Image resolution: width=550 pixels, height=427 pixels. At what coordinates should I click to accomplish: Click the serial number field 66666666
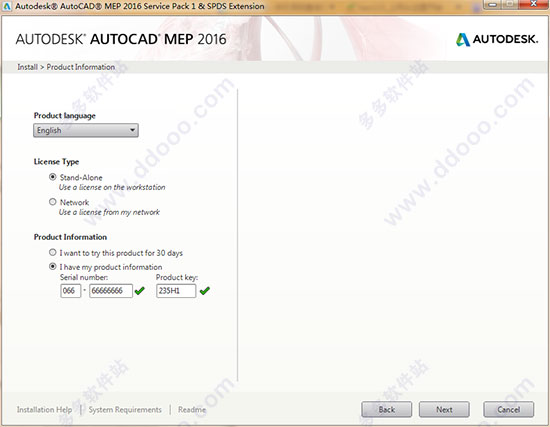click(111, 291)
